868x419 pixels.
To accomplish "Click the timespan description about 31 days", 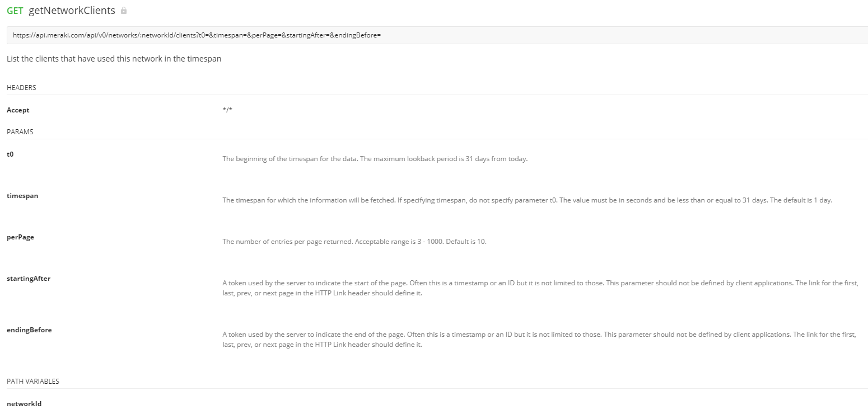I will [527, 200].
